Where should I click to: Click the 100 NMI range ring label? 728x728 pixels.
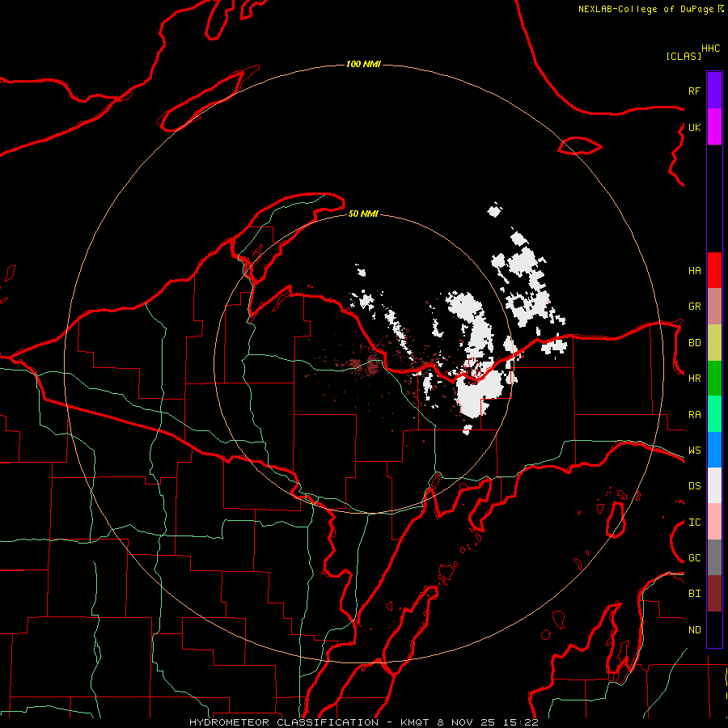pos(363,64)
